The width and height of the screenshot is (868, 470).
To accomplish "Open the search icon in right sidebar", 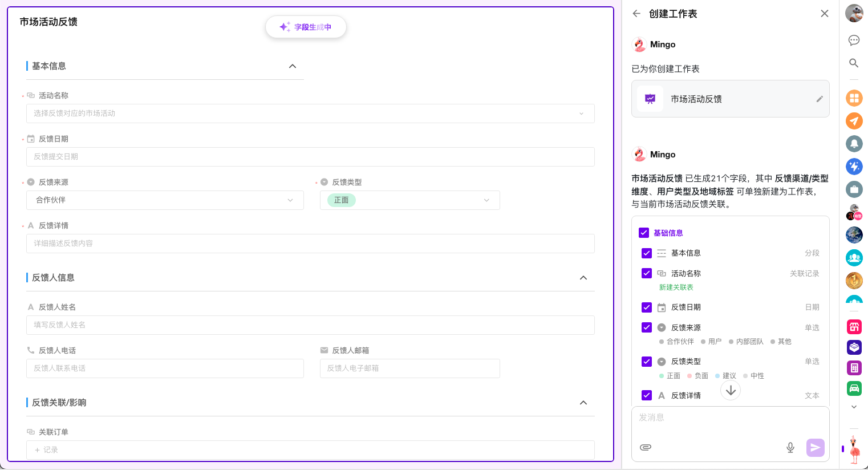I will (854, 63).
